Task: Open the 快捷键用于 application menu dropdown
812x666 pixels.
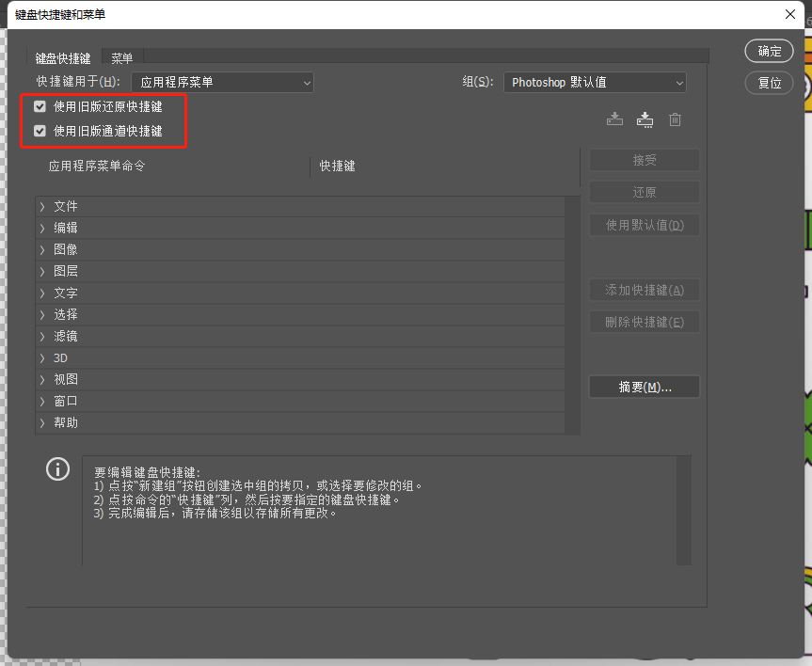Action: point(221,82)
